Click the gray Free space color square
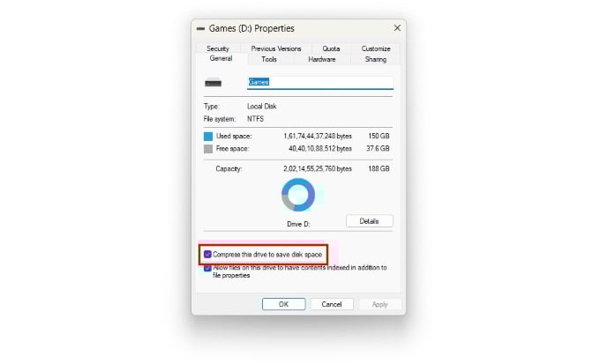The width and height of the screenshot is (600, 364). (x=208, y=149)
